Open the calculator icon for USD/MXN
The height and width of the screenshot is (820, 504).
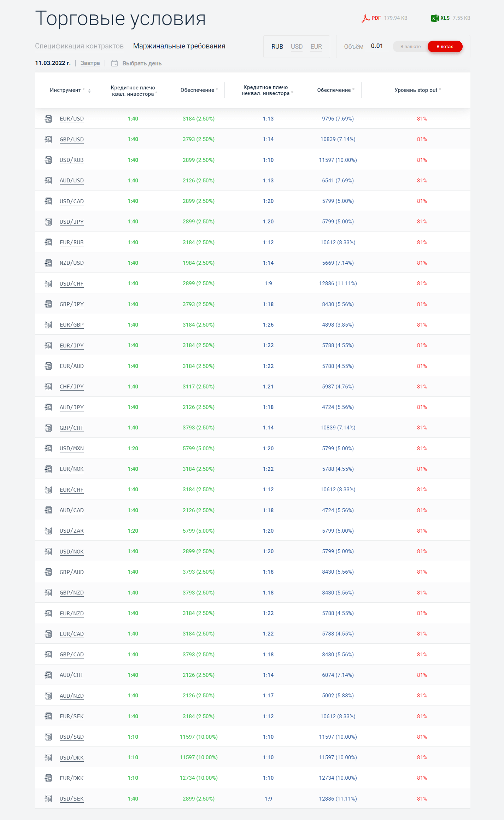[x=48, y=449]
